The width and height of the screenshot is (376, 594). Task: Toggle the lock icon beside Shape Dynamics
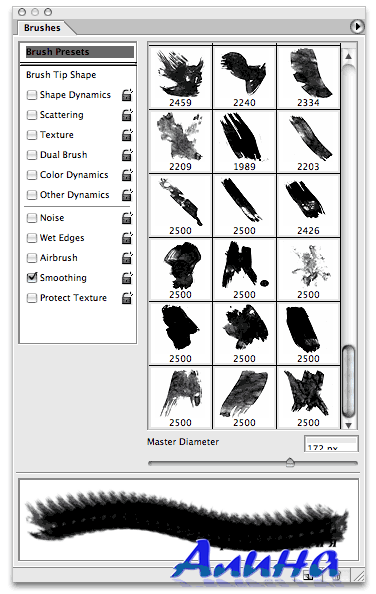click(x=127, y=95)
